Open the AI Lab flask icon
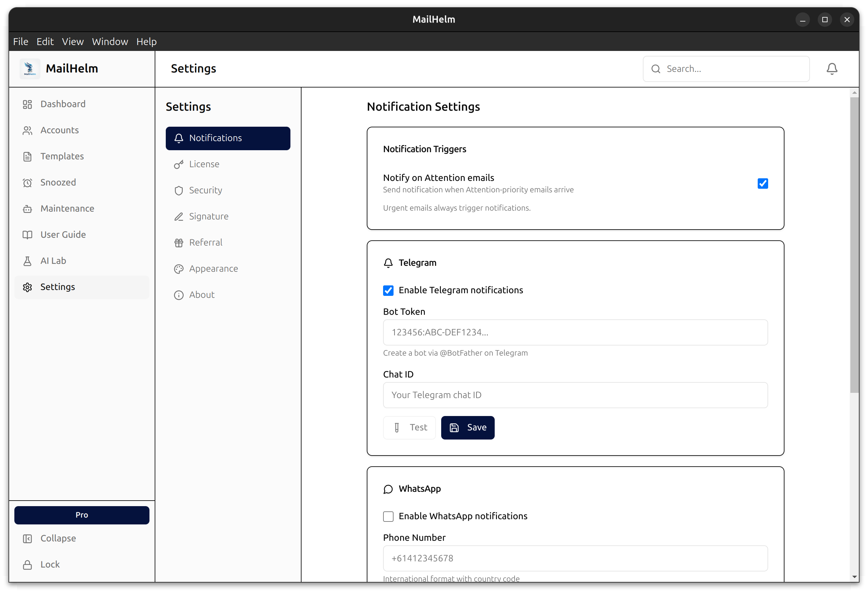This screenshot has height=593, width=868. click(27, 261)
